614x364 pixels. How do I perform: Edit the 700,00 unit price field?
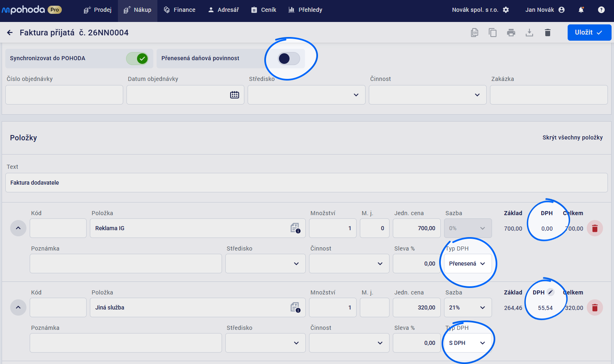pos(417,228)
